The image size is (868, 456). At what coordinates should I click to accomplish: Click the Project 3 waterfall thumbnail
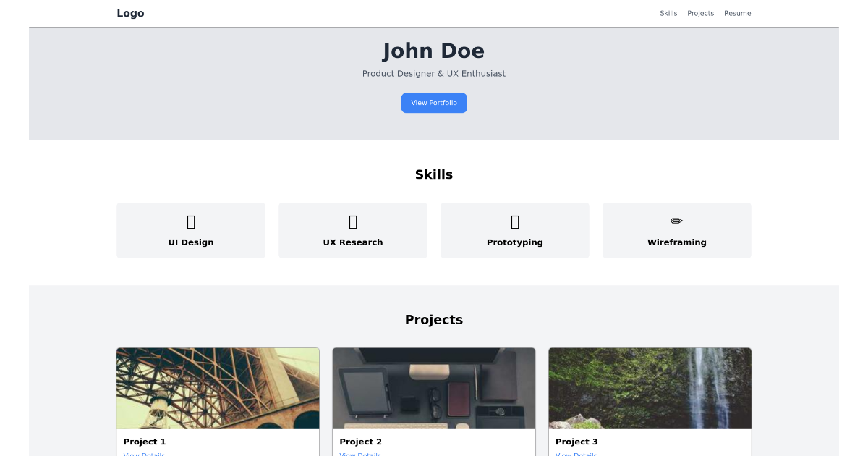[x=650, y=388]
